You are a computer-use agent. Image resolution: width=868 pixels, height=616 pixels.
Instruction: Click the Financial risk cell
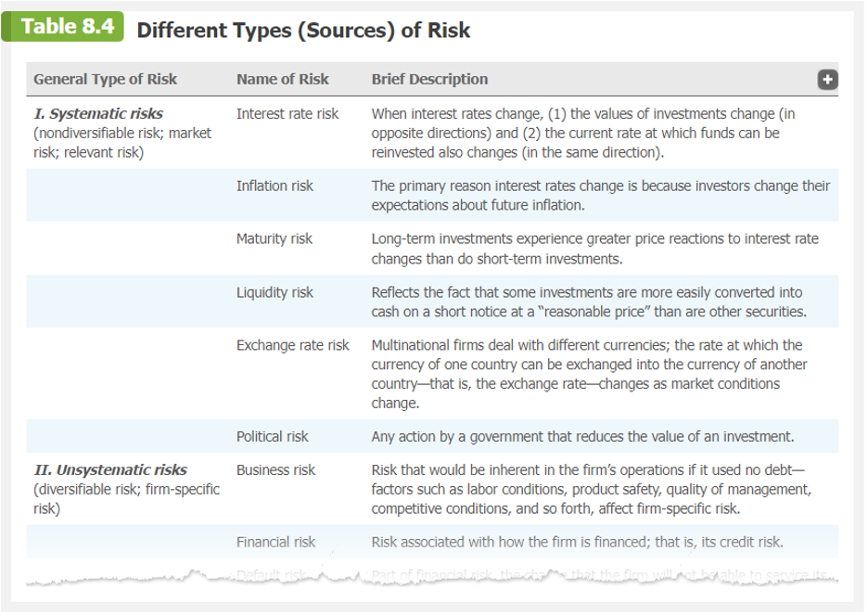[275, 542]
